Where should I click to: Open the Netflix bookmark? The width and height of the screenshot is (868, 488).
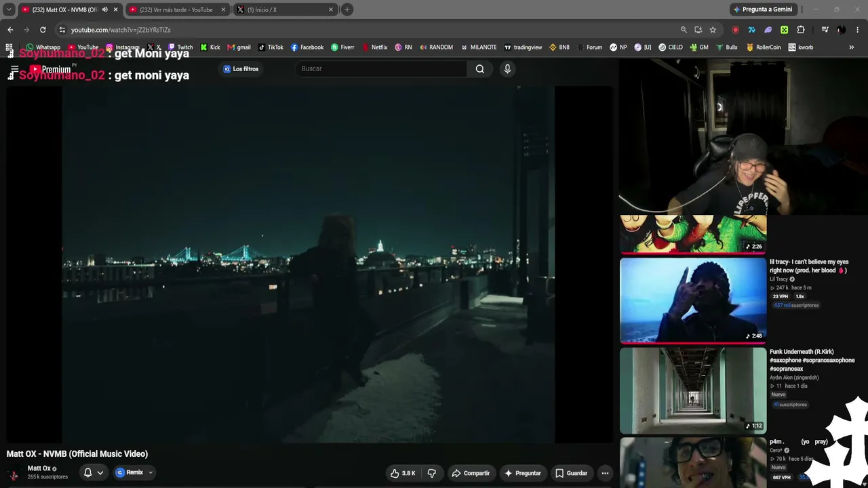(374, 47)
